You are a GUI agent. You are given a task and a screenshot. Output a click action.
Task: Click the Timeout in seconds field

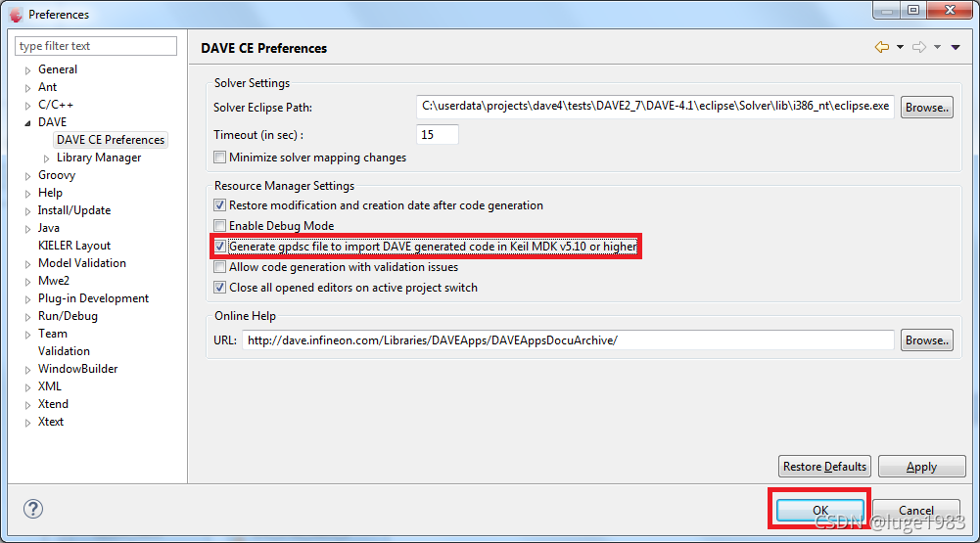tap(437, 134)
